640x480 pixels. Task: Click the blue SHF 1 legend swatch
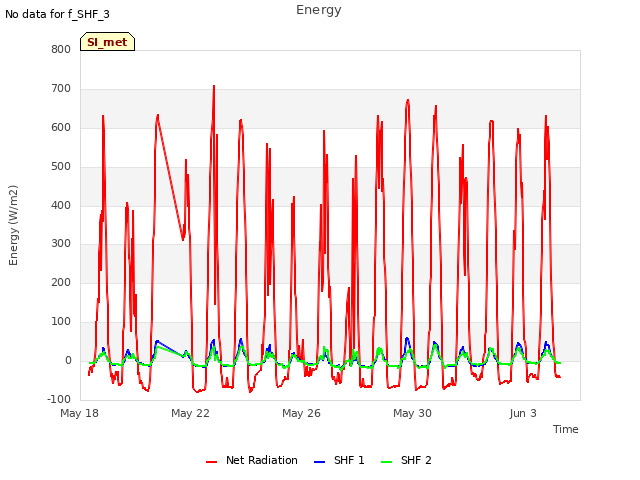[x=320, y=461]
